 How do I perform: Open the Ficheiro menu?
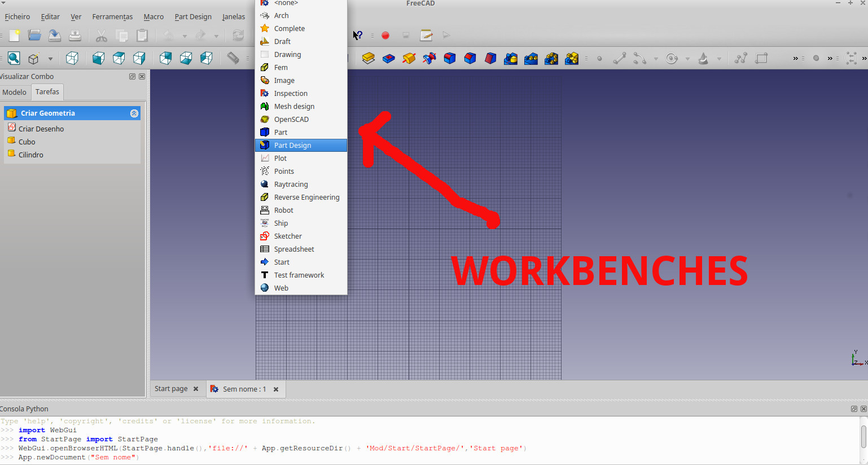point(17,17)
